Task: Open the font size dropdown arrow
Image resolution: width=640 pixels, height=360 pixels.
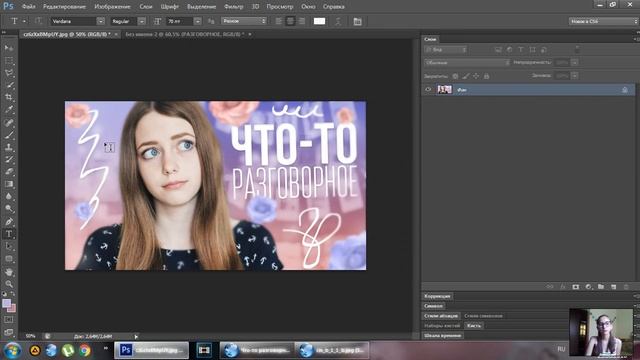Action: click(198, 21)
